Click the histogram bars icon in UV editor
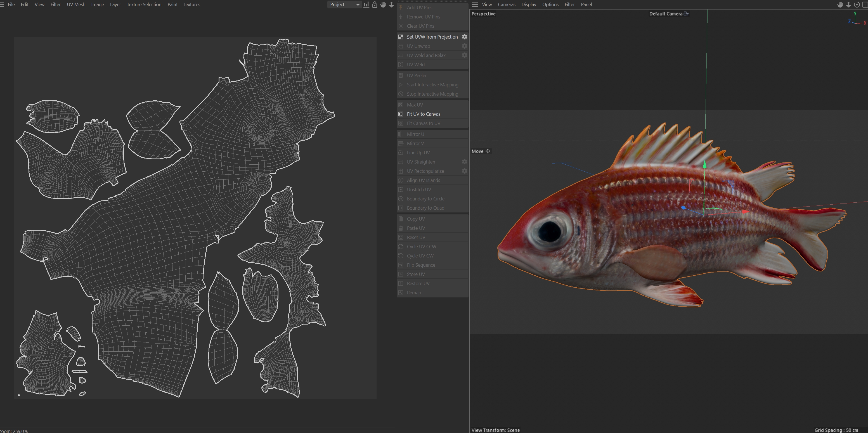Viewport: 868px width, 433px height. click(x=366, y=5)
